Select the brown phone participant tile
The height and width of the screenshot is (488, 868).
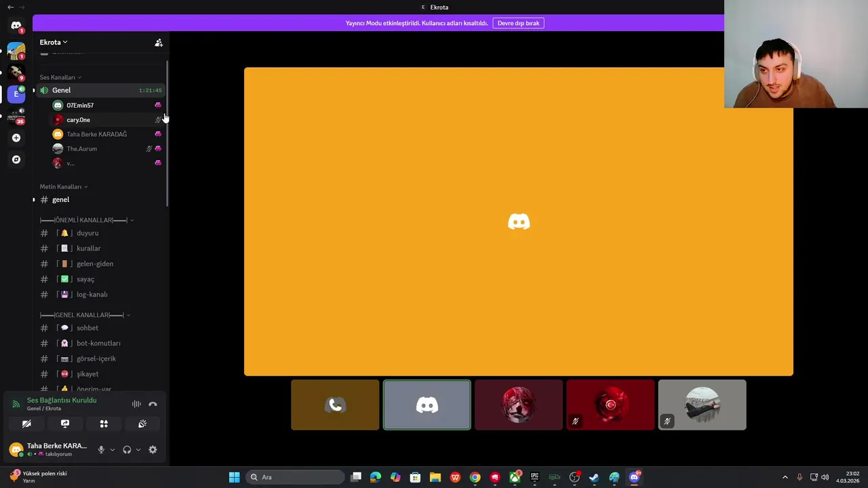(x=335, y=405)
